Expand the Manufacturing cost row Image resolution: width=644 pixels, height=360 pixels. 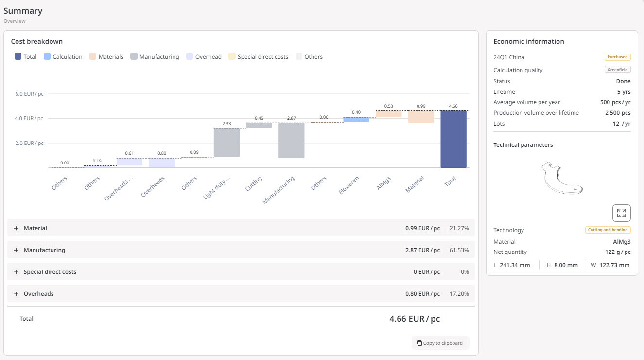coord(16,250)
